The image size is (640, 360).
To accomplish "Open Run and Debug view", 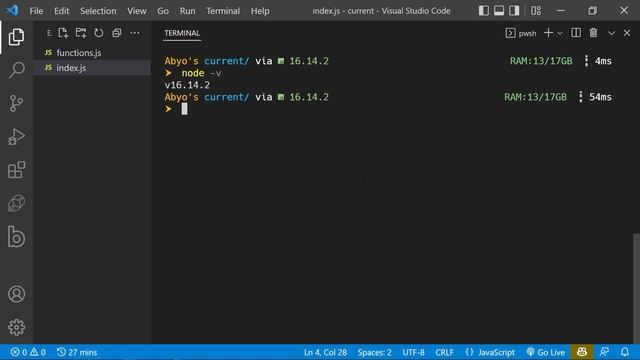I will 16,137.
